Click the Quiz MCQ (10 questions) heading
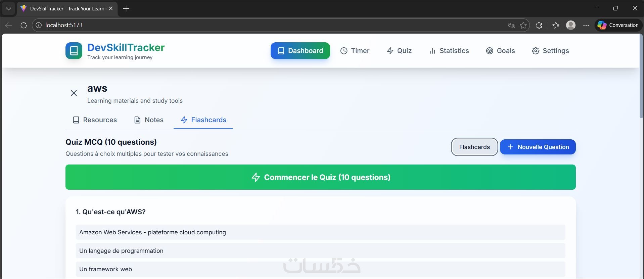Image resolution: width=644 pixels, height=279 pixels. pos(111,142)
